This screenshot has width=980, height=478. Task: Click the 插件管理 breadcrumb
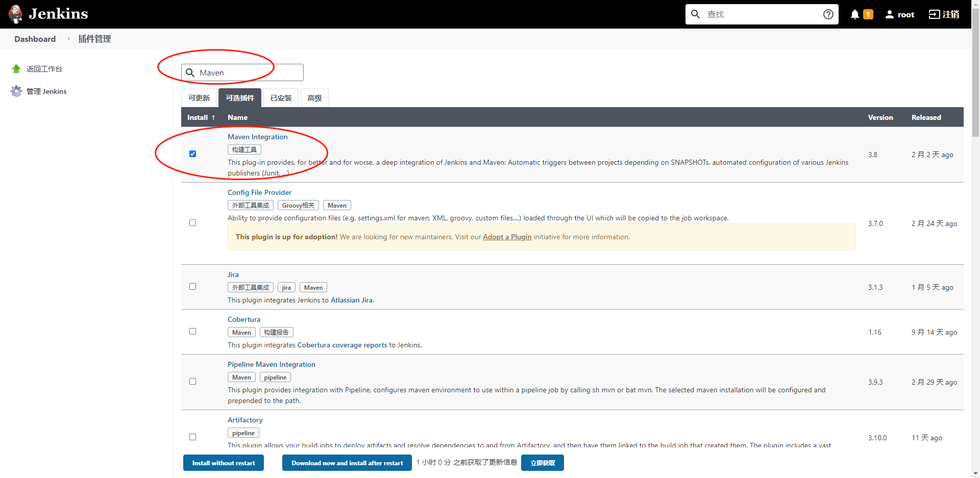tap(94, 39)
